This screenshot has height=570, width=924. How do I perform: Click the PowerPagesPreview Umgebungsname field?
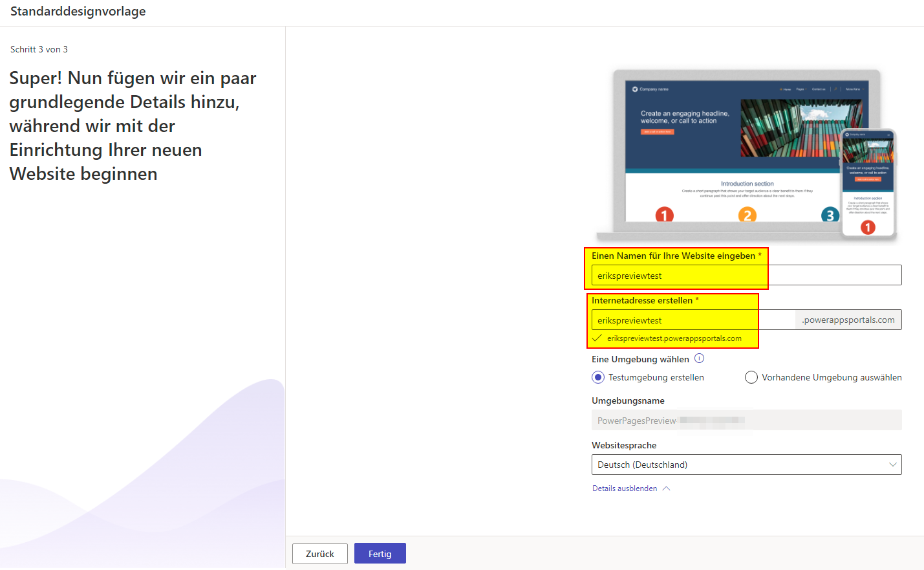[746, 421]
